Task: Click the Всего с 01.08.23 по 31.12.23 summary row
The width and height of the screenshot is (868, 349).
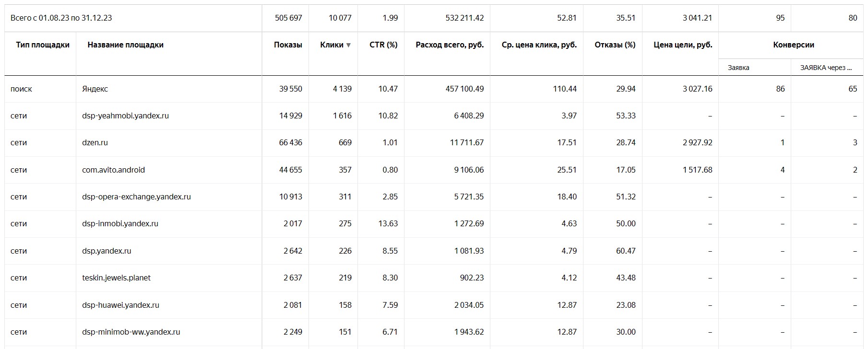Action: point(434,18)
